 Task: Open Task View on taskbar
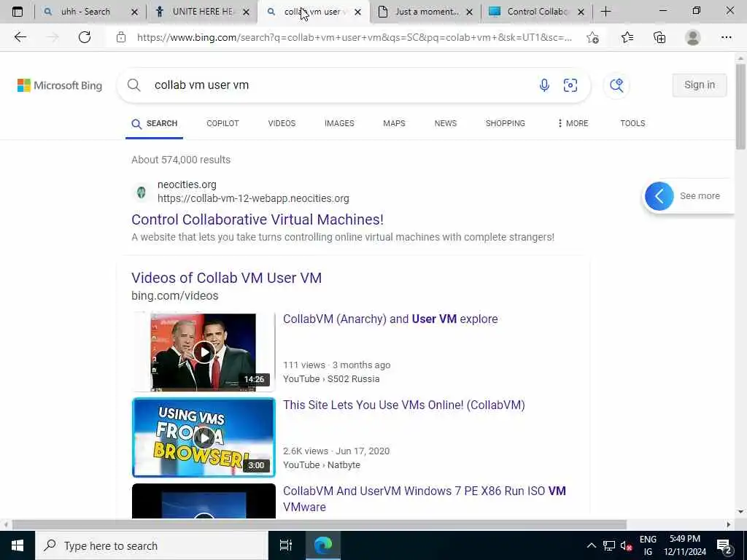coord(285,545)
